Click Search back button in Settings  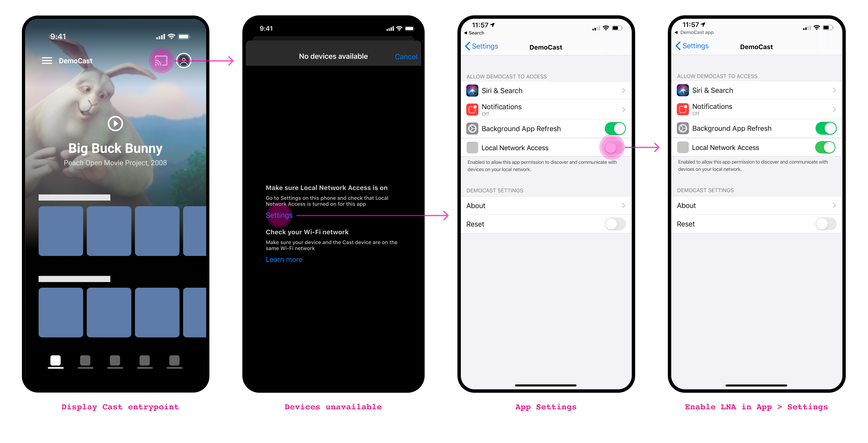(479, 33)
